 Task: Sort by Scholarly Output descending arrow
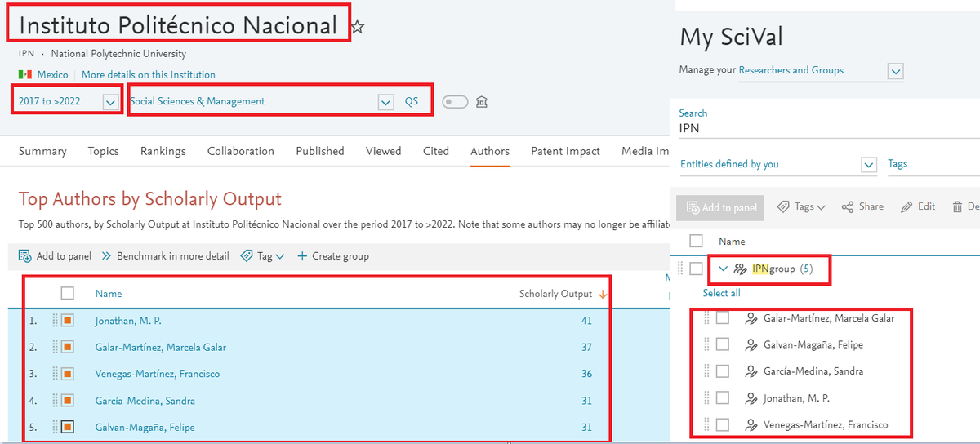603,294
